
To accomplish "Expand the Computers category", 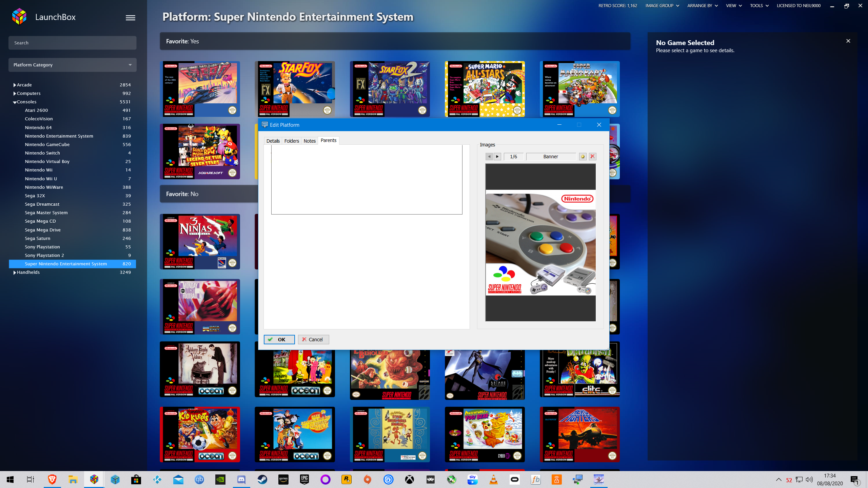I will pos(15,94).
